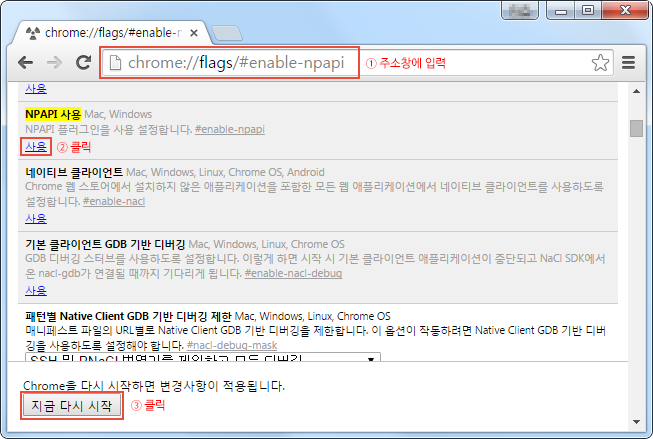This screenshot has height=439, width=653.
Task: Bookmark this page with the star icon
Action: click(600, 63)
